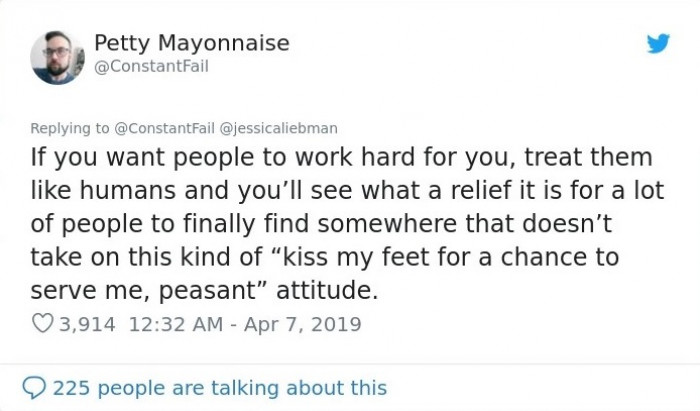The height and width of the screenshot is (411, 700).
Task: Click the divider line above the conversation link
Action: [x=350, y=363]
